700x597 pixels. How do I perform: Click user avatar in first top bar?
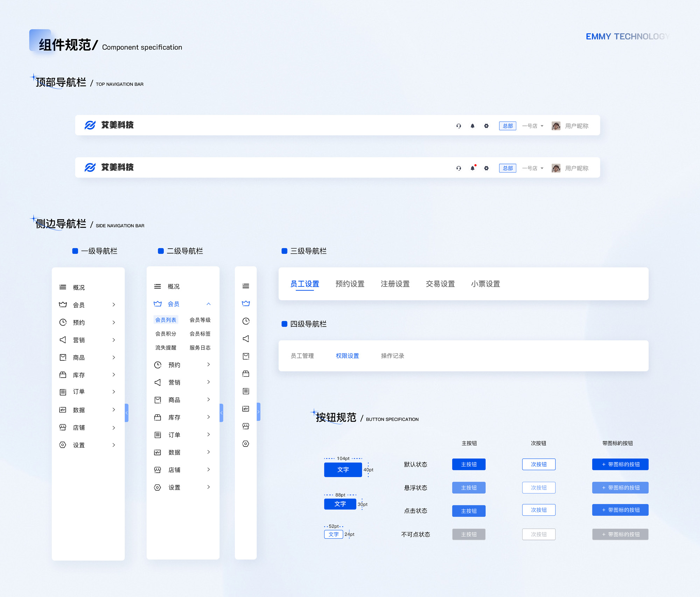coord(556,126)
